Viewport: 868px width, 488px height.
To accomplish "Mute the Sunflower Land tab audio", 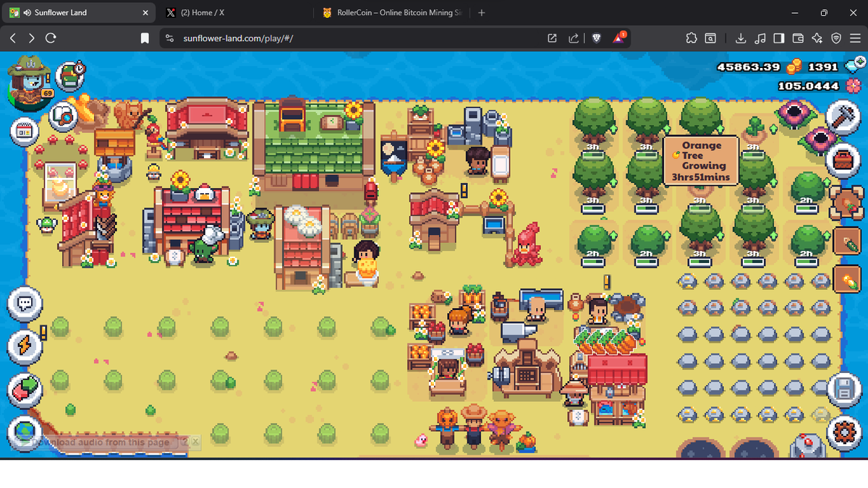I will click(x=27, y=12).
